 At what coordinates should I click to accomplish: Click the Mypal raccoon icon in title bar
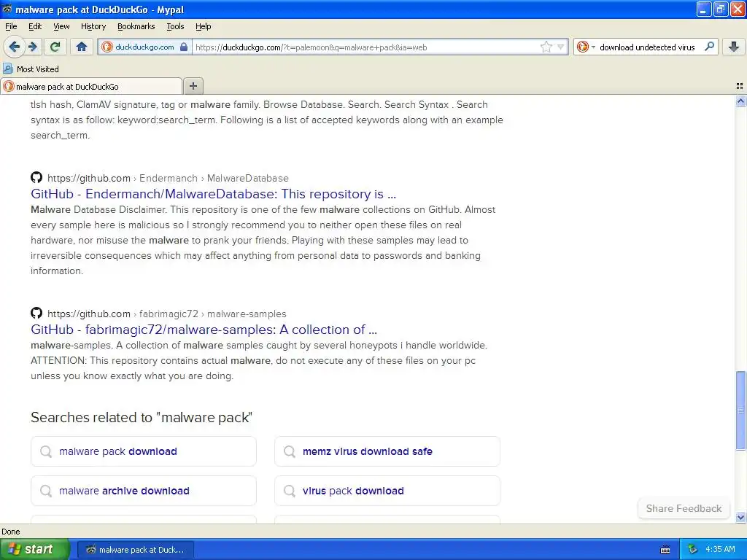[7, 9]
